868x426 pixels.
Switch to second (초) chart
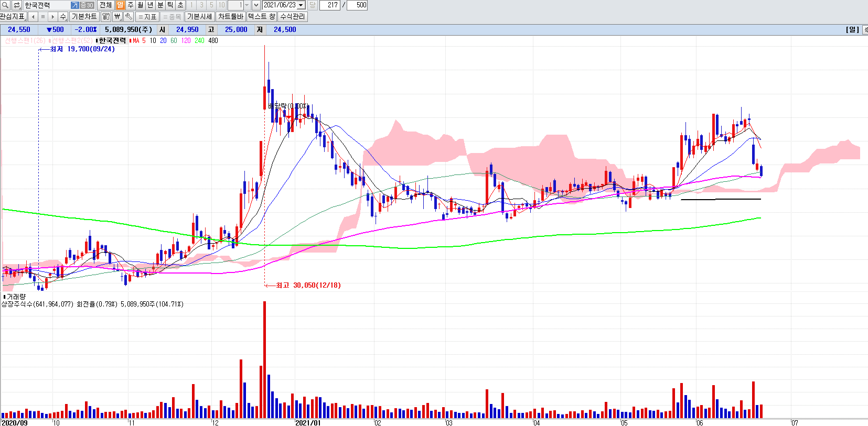[180, 5]
